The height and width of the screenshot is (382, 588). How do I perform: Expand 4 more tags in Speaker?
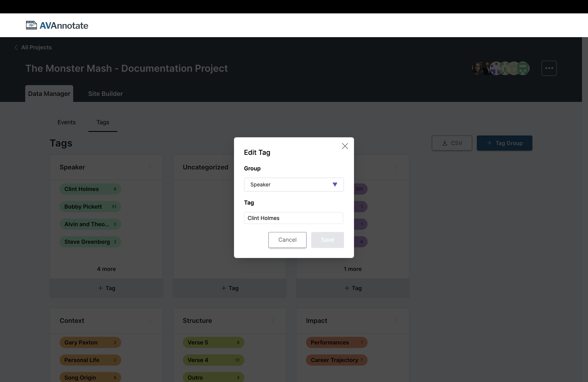(x=106, y=269)
